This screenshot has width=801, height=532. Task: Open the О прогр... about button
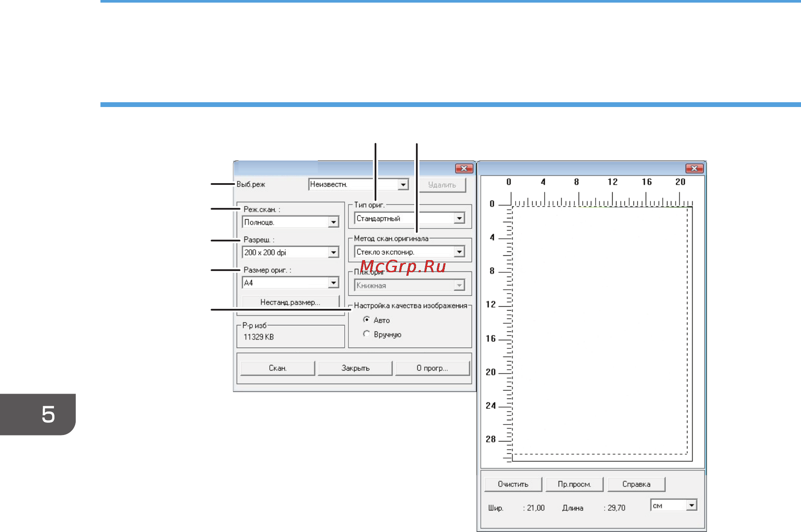pyautogui.click(x=432, y=368)
